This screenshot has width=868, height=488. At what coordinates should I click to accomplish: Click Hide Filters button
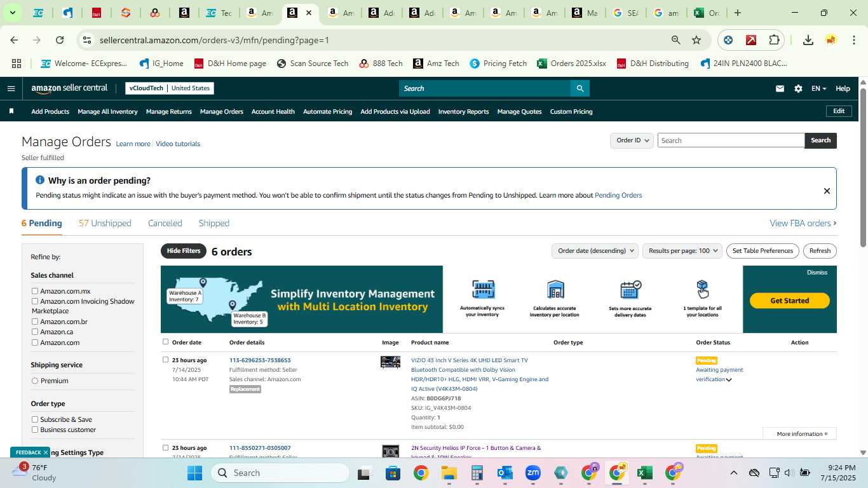point(184,251)
